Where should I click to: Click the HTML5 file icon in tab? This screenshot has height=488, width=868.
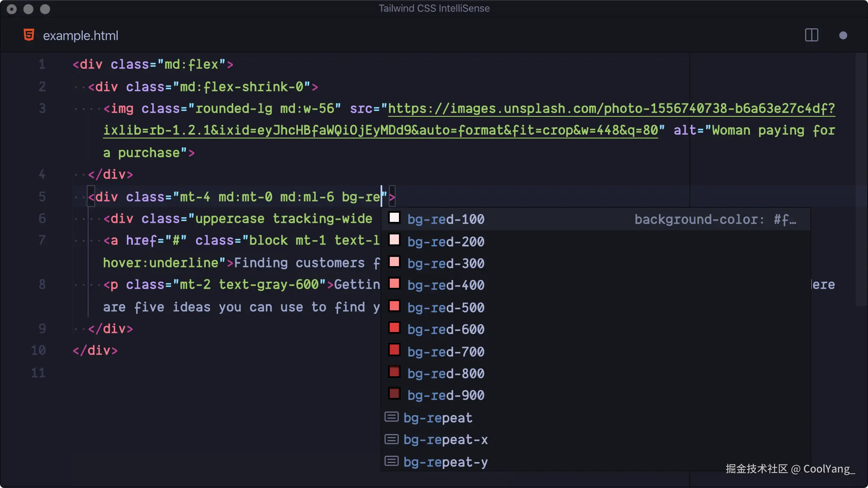29,35
